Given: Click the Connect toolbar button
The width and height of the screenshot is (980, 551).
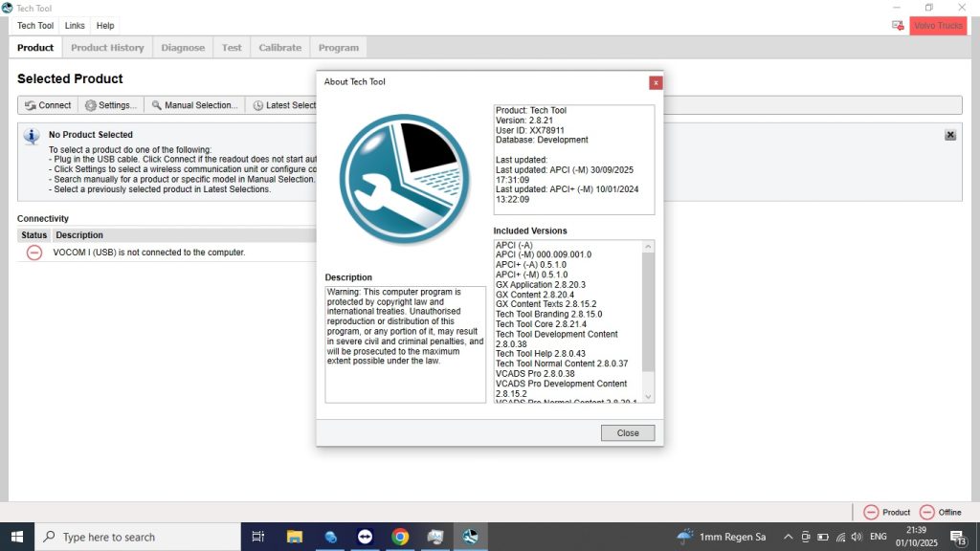Looking at the screenshot, I should coord(49,105).
